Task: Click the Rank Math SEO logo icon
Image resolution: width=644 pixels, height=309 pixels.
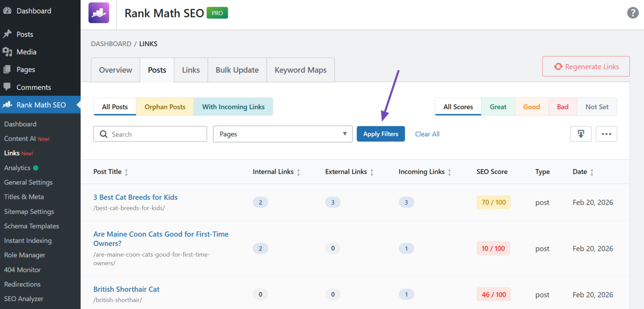Action: (x=99, y=13)
